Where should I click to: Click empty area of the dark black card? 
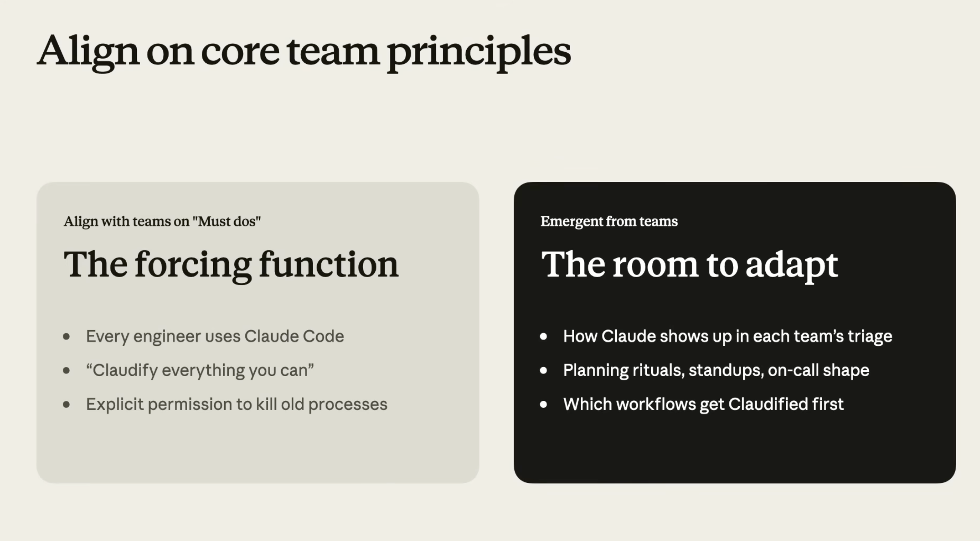[734, 449]
